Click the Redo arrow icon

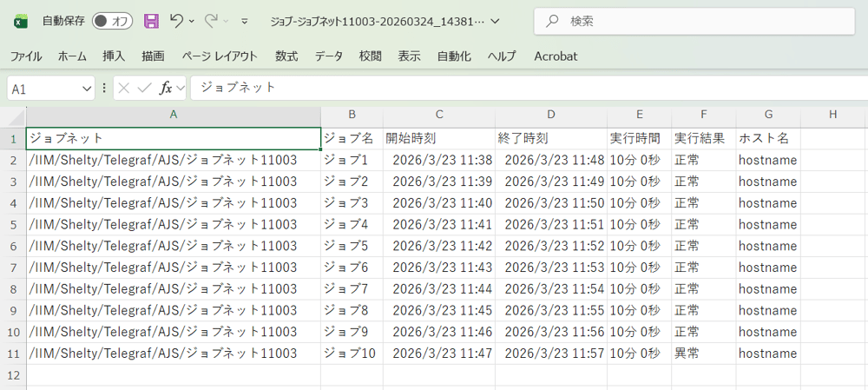211,21
